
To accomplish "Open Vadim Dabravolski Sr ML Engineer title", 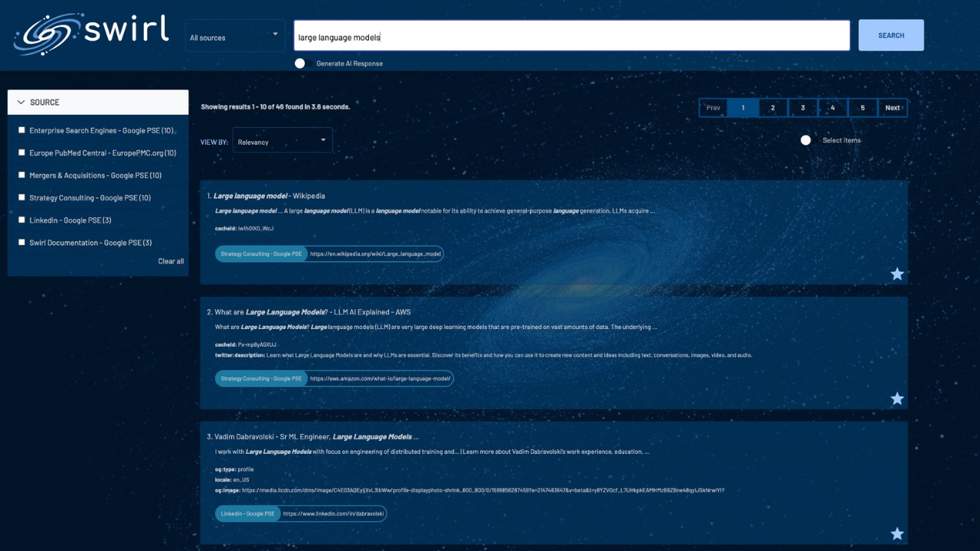I will click(x=316, y=437).
